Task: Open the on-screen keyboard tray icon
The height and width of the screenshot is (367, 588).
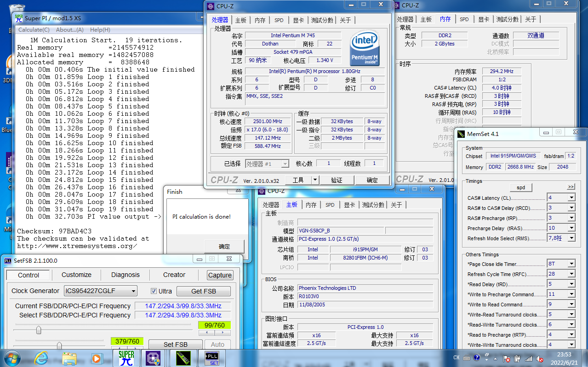Action: coord(466,358)
